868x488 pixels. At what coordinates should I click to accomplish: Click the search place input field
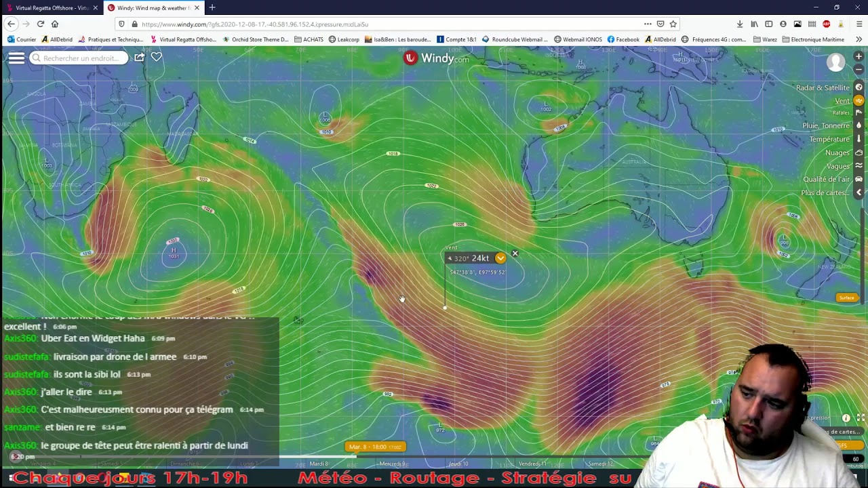point(79,58)
